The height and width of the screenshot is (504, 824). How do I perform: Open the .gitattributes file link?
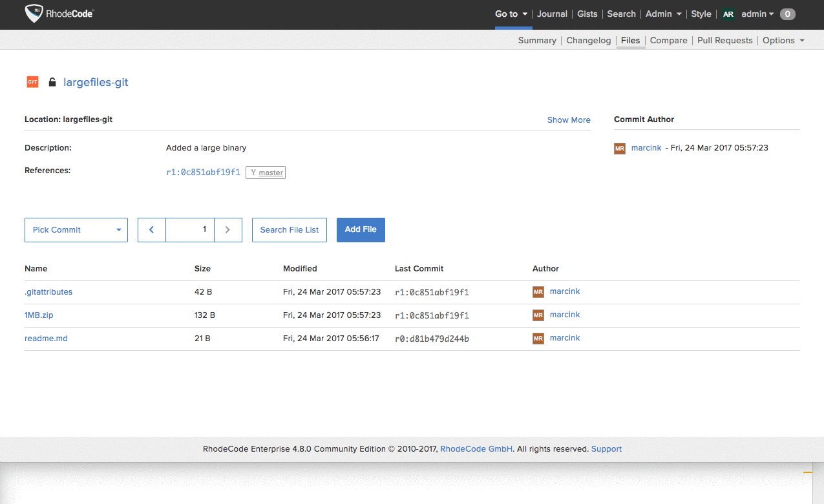(x=48, y=292)
